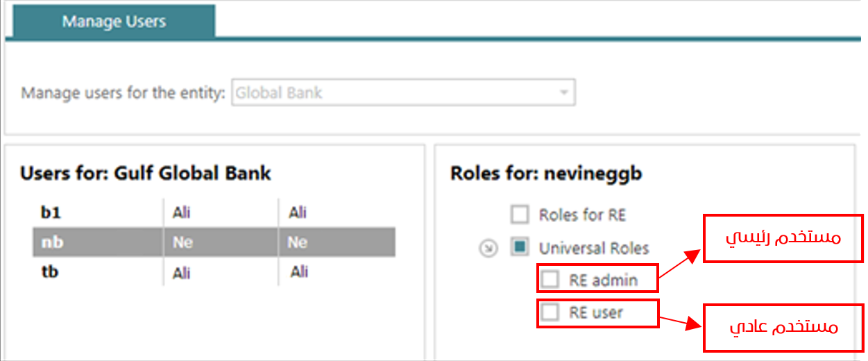
Task: Select the Manage Users tab
Action: pyautogui.click(x=114, y=21)
